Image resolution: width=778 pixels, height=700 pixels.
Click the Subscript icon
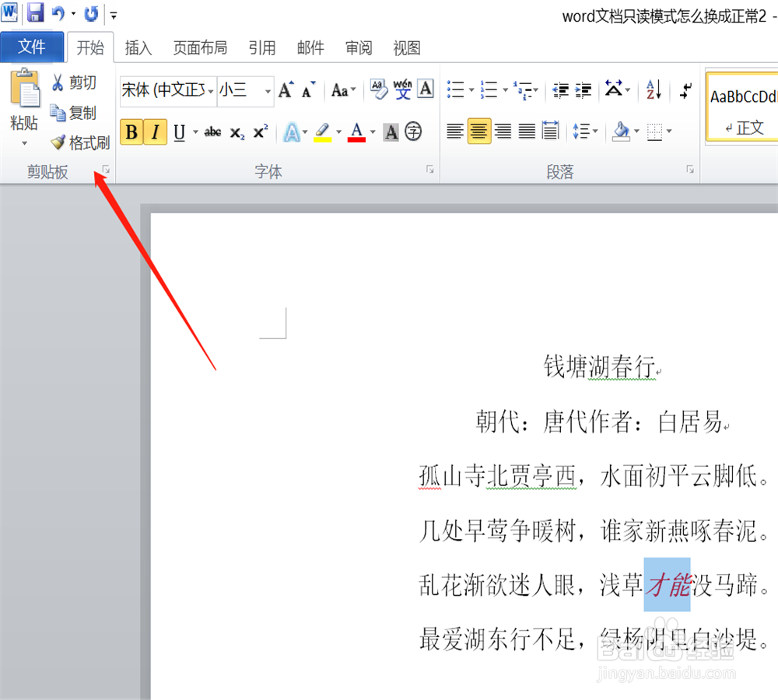236,131
